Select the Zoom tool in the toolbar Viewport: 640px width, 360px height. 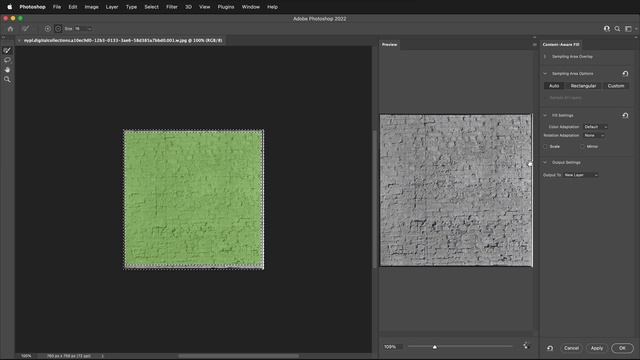(7, 79)
